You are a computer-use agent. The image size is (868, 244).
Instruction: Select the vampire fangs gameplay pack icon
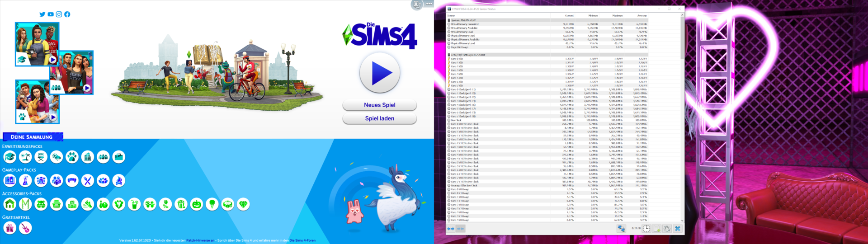coord(72,181)
